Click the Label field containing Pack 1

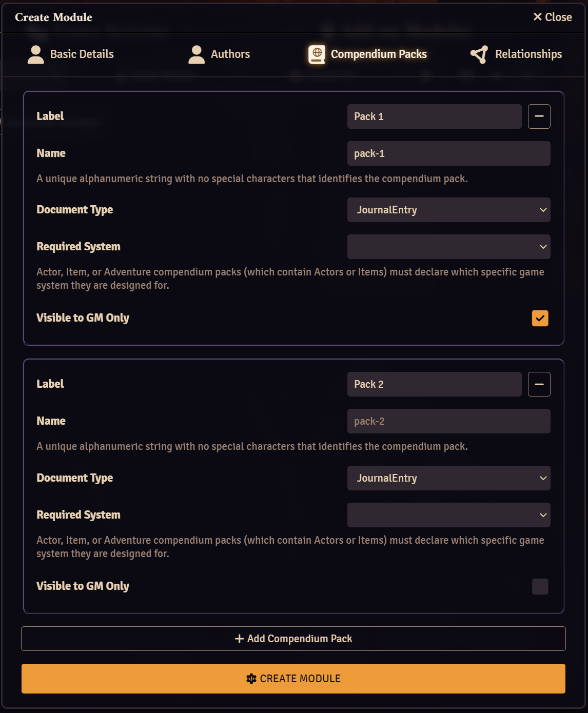434,116
